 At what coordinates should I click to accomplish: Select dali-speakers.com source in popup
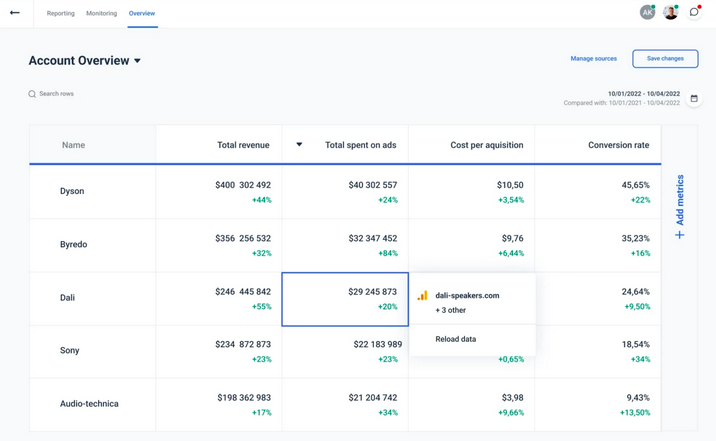(467, 295)
